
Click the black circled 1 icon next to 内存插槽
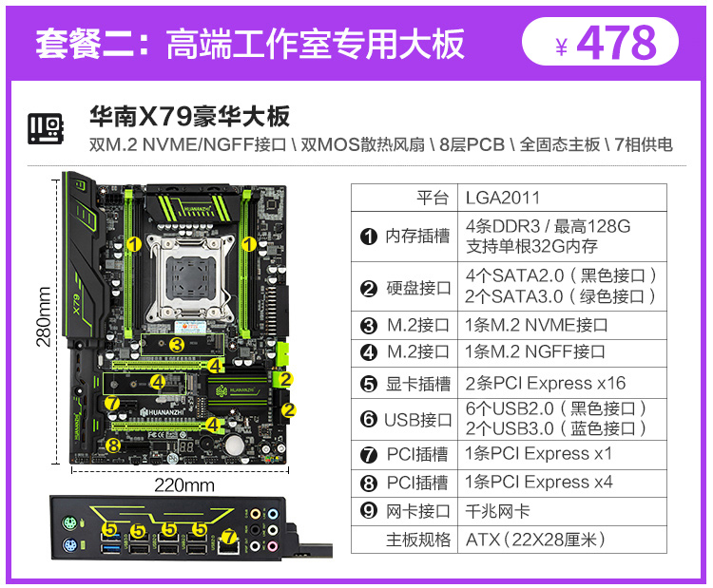click(368, 237)
